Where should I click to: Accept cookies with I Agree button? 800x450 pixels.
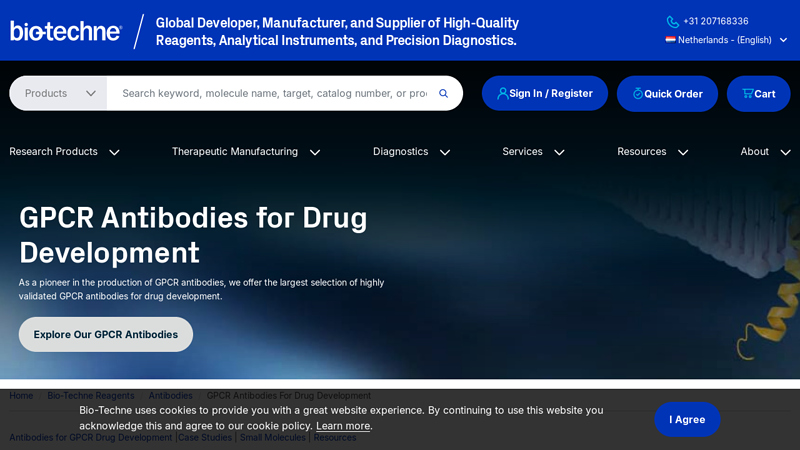click(x=687, y=419)
